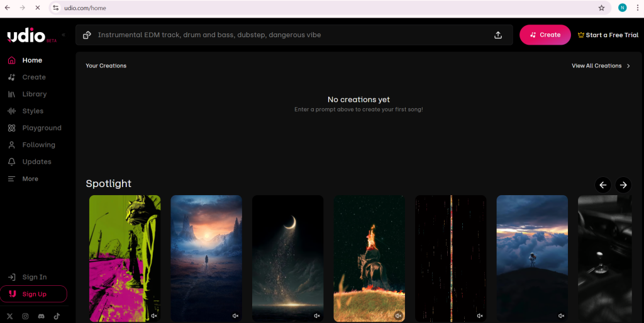Collapse the sidebar with the double-chevron icon
The height and width of the screenshot is (323, 644).
[x=64, y=35]
